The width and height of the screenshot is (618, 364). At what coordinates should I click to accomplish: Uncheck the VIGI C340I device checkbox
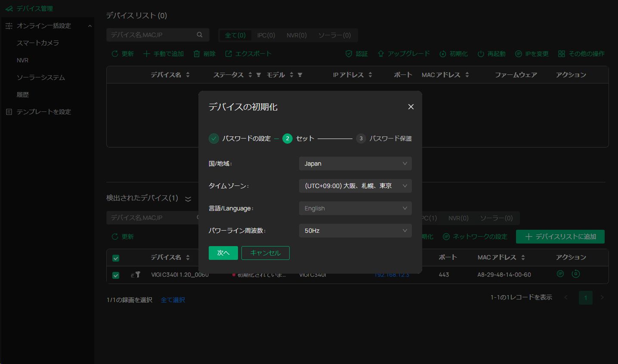[x=116, y=275]
